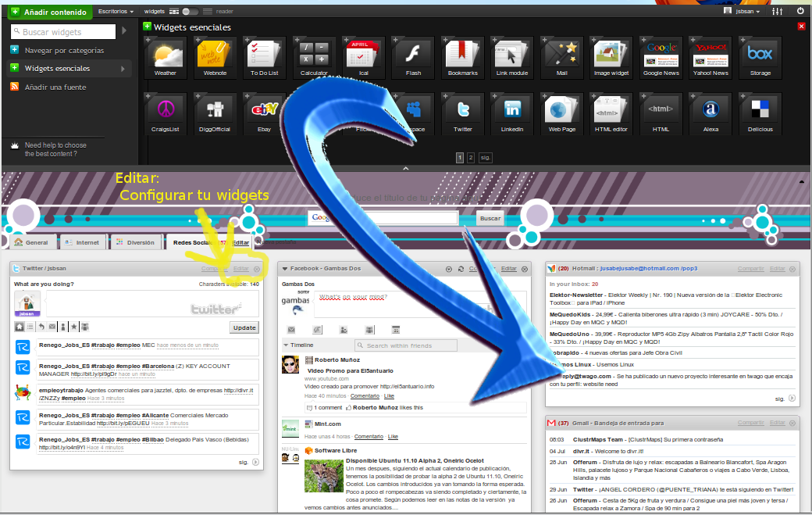Viewport: 812px width, 515px height.
Task: Toggle widgets/reader view switch
Action: (190, 11)
